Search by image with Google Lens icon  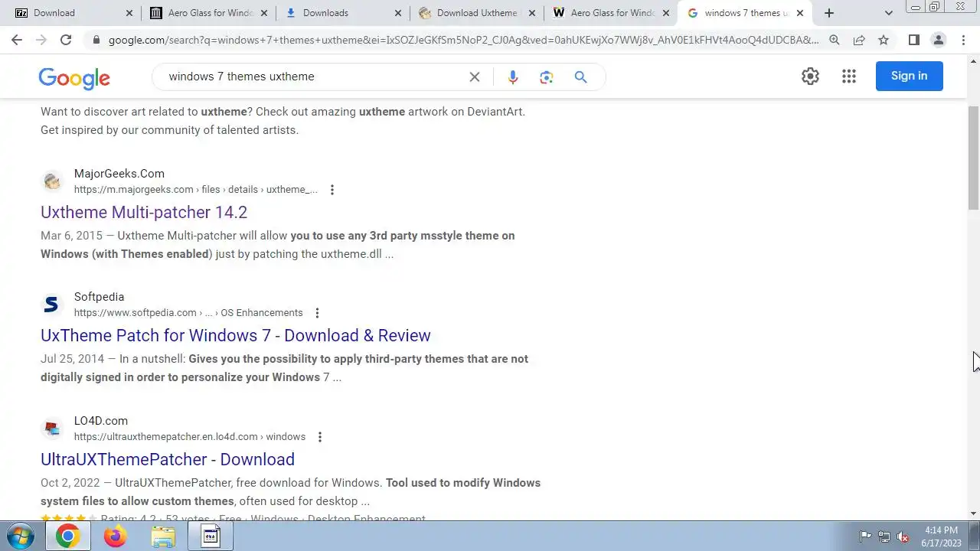click(x=546, y=77)
